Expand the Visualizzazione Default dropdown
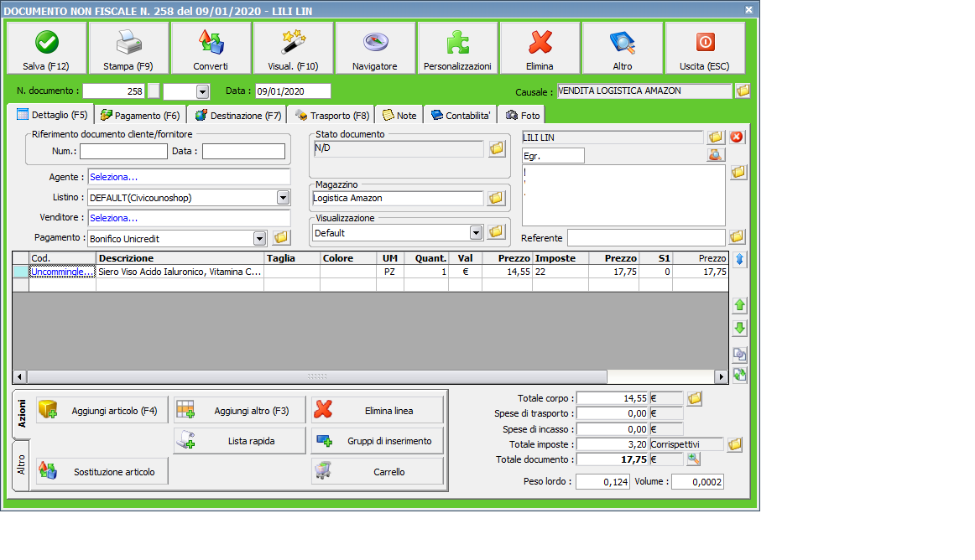Viewport: 975px width, 560px height. 476,233
